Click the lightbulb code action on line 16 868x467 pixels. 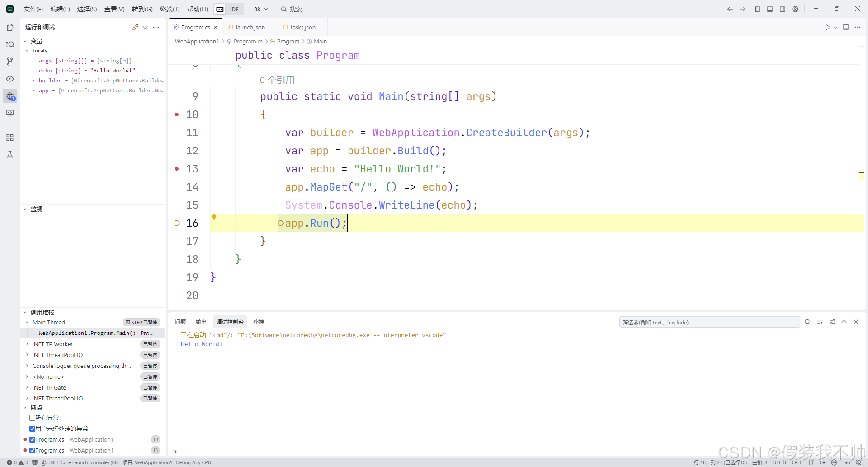click(x=214, y=218)
